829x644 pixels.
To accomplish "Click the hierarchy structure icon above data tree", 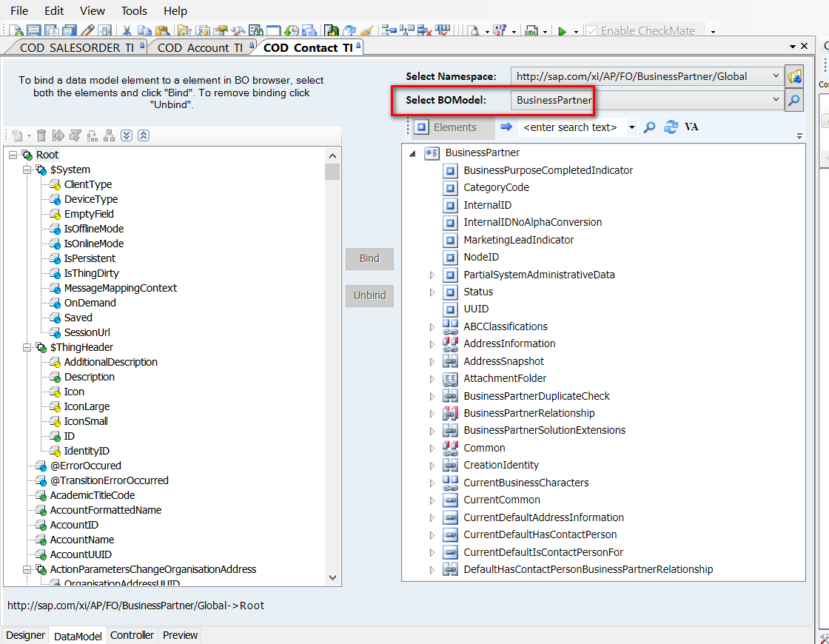I will (x=110, y=135).
